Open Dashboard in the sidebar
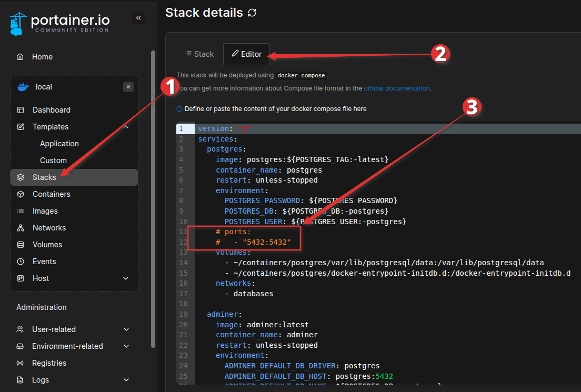The width and height of the screenshot is (581, 392). pyautogui.click(x=52, y=110)
